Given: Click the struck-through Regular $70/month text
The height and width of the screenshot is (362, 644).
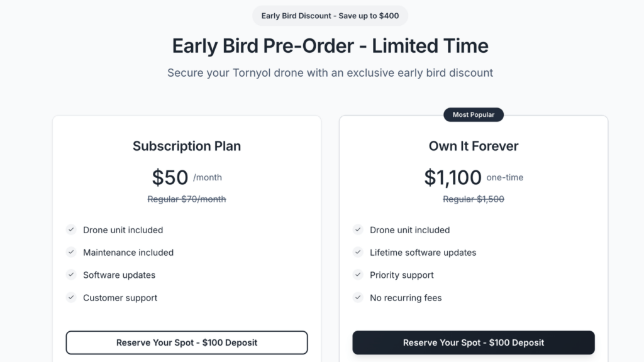Looking at the screenshot, I should click(x=186, y=199).
